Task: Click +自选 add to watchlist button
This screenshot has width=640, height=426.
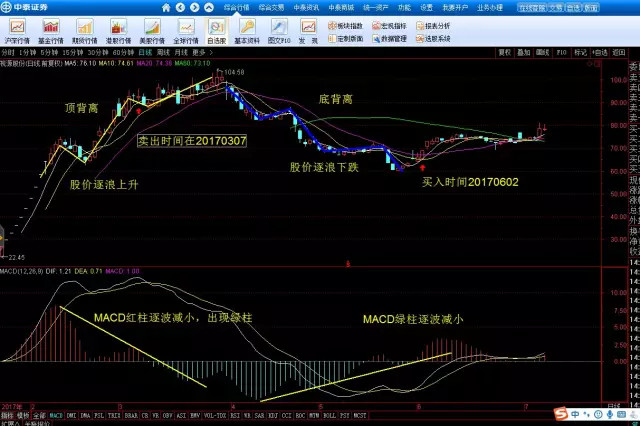Action: tap(600, 52)
